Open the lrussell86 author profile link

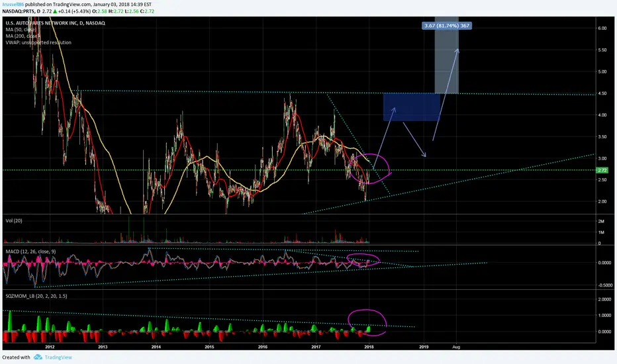click(13, 5)
